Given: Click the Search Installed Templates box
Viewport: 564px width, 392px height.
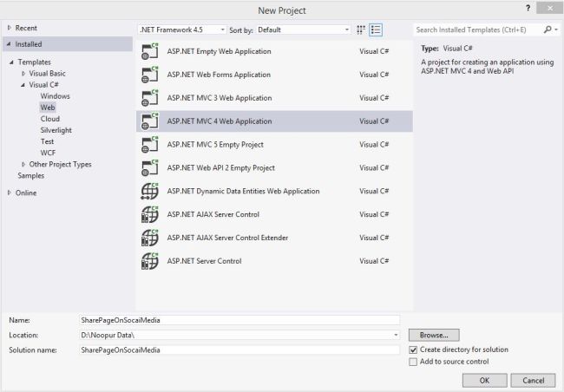Looking at the screenshot, I should (478, 29).
